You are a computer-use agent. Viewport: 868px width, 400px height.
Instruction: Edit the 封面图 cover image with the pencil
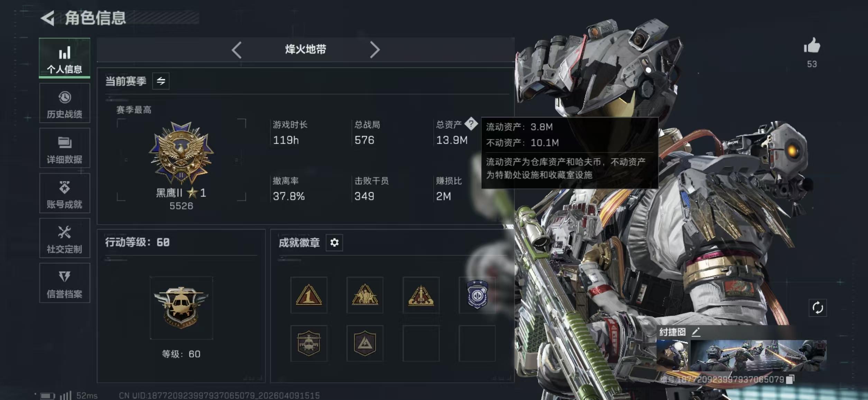[696, 332]
